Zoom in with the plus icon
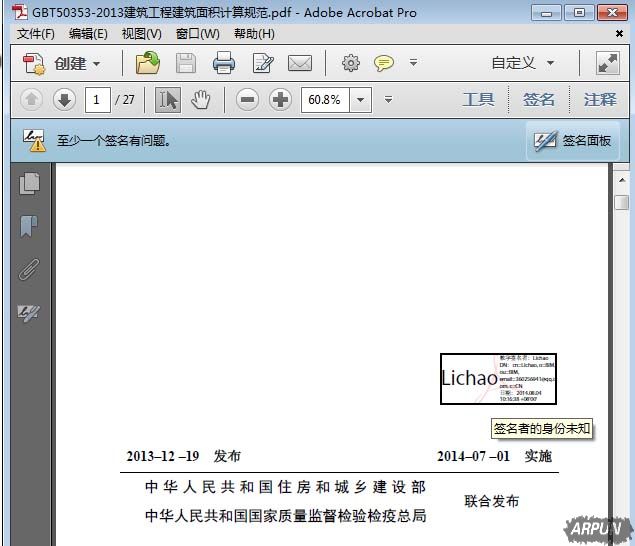635x546 pixels. [x=281, y=100]
